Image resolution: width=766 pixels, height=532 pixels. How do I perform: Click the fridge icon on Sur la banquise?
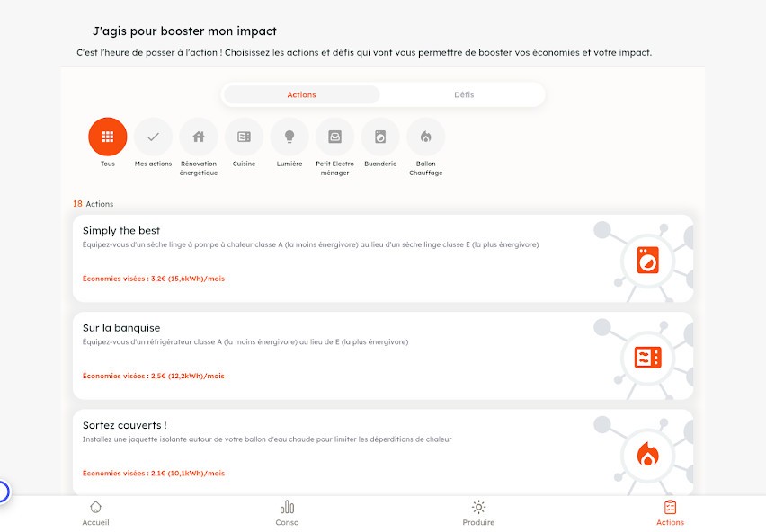coord(648,358)
